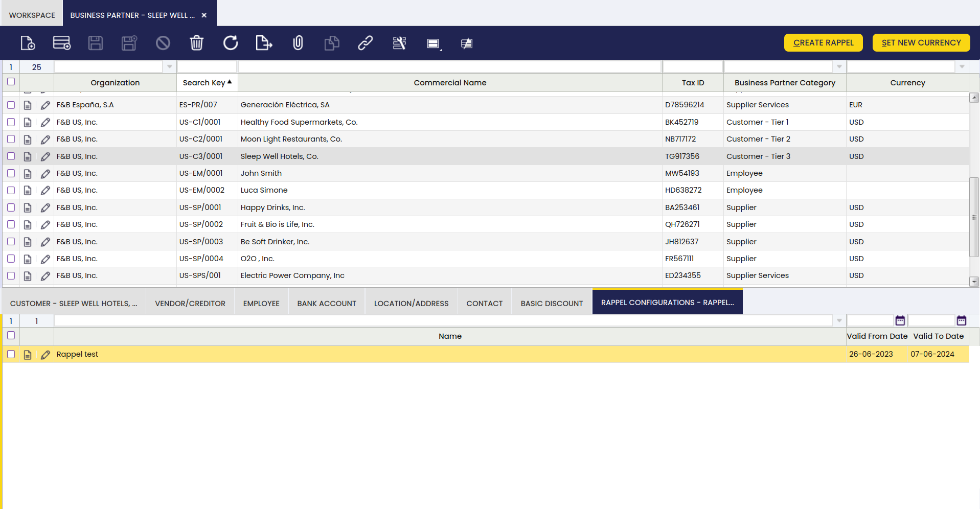Tick checkbox for Moon Light Restaurants row
980x509 pixels.
pyautogui.click(x=11, y=139)
